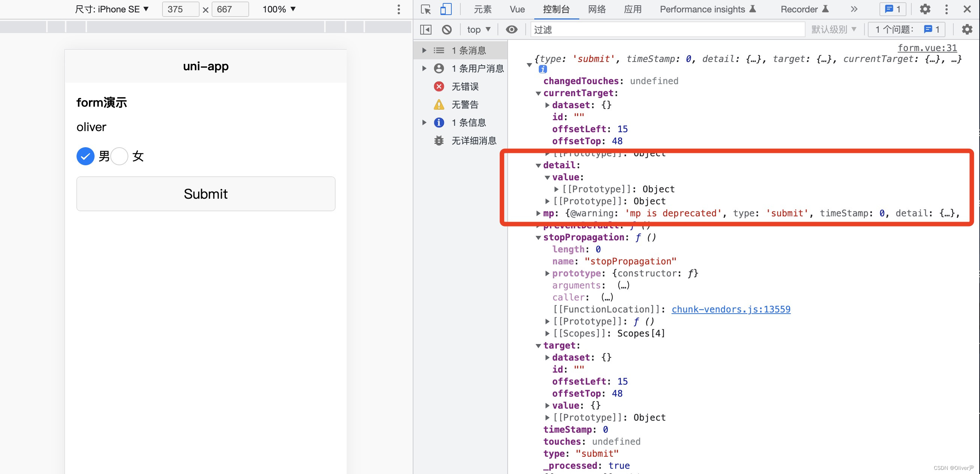Toggle the device toolbar icon
The width and height of the screenshot is (980, 474).
coord(445,9)
